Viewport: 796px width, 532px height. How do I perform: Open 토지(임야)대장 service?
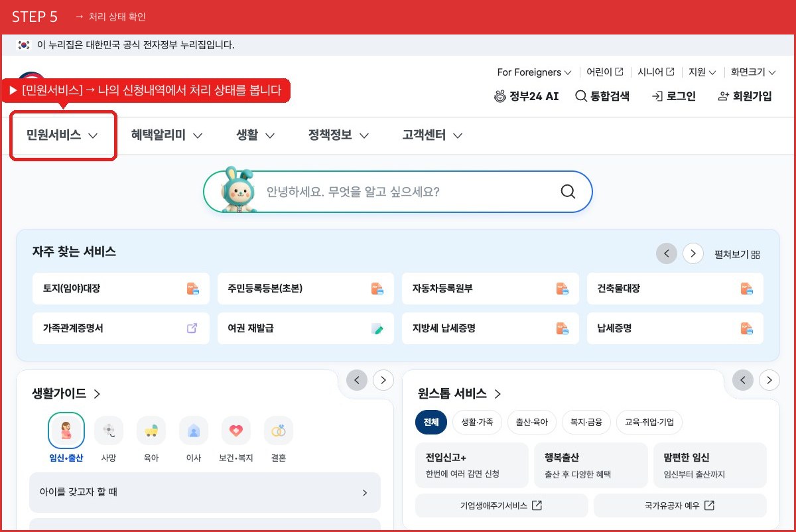tap(121, 289)
